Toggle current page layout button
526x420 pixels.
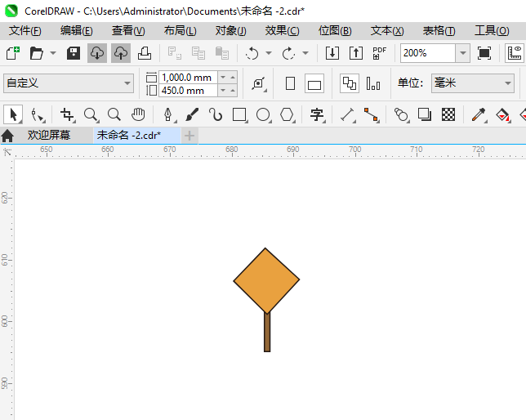(373, 83)
